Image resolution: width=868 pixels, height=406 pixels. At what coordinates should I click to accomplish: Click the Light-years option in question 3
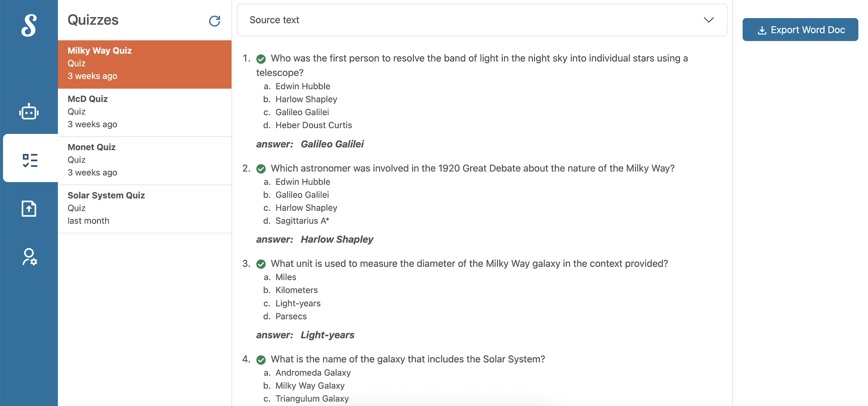pyautogui.click(x=298, y=304)
